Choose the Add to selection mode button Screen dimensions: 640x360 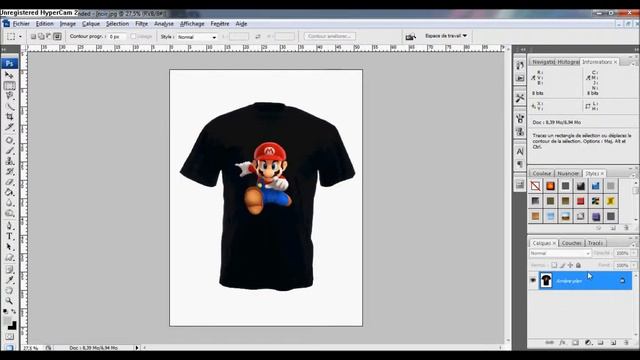tap(41, 36)
